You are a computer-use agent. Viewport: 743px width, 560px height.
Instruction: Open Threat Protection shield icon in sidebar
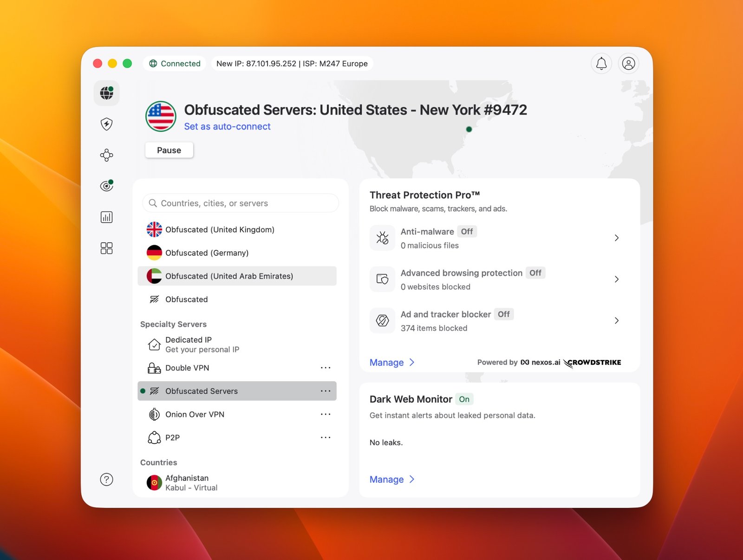pos(106,124)
